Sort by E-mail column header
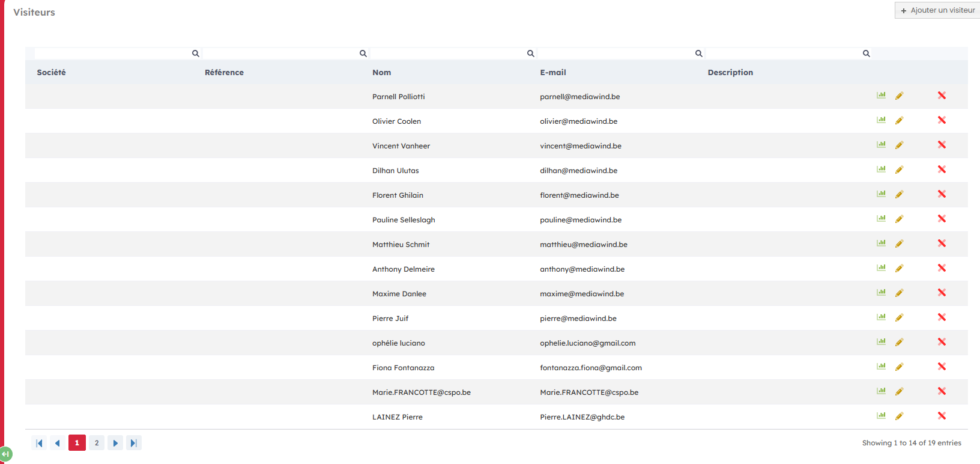Screen dimensions: 980x464 552,73
